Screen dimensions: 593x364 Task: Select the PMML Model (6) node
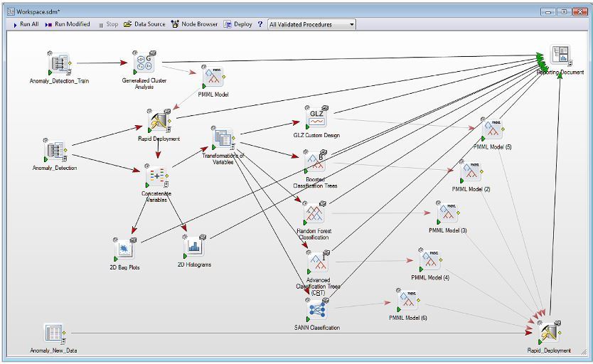[408, 301]
